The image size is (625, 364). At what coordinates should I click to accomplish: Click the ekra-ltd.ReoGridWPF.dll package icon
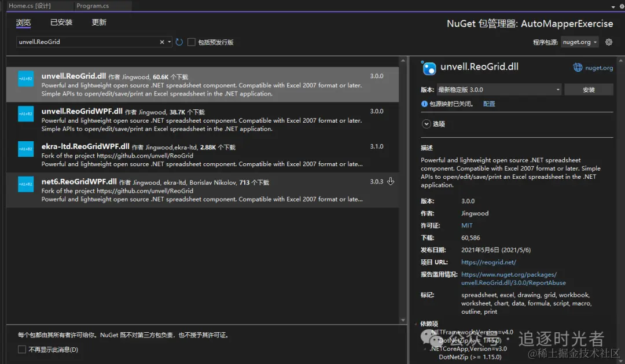pos(25,149)
